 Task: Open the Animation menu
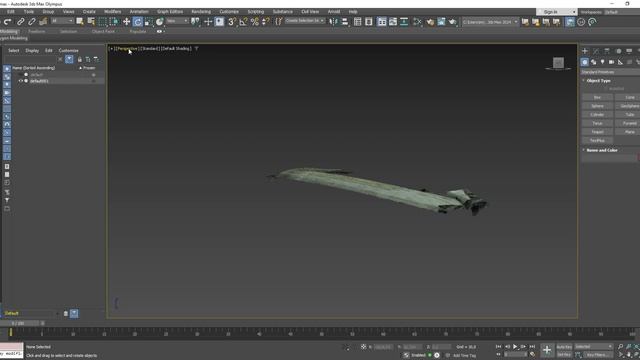point(139,12)
